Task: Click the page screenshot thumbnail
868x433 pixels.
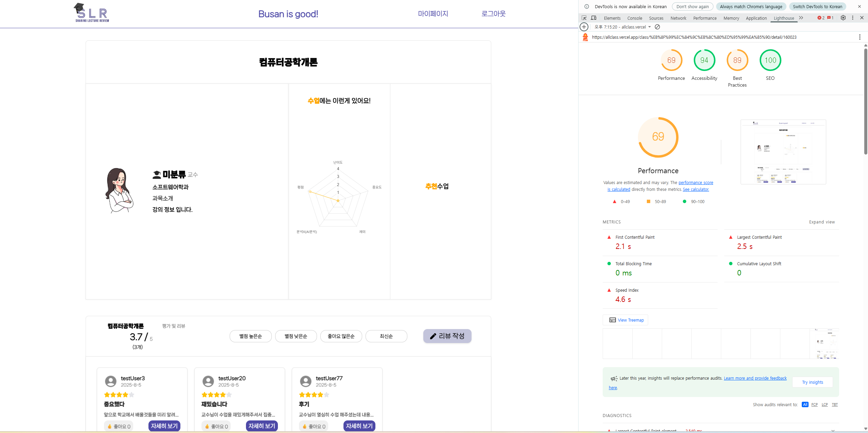Action: tap(783, 152)
